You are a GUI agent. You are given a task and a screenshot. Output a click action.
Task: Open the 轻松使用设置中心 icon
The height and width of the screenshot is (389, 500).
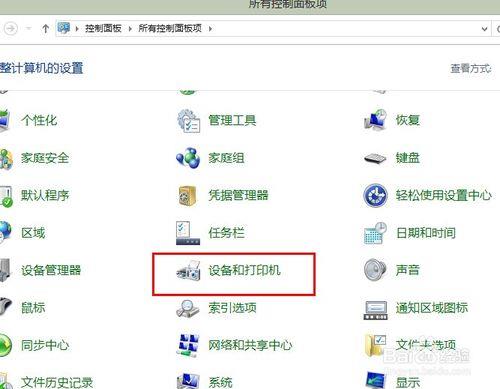coord(375,195)
